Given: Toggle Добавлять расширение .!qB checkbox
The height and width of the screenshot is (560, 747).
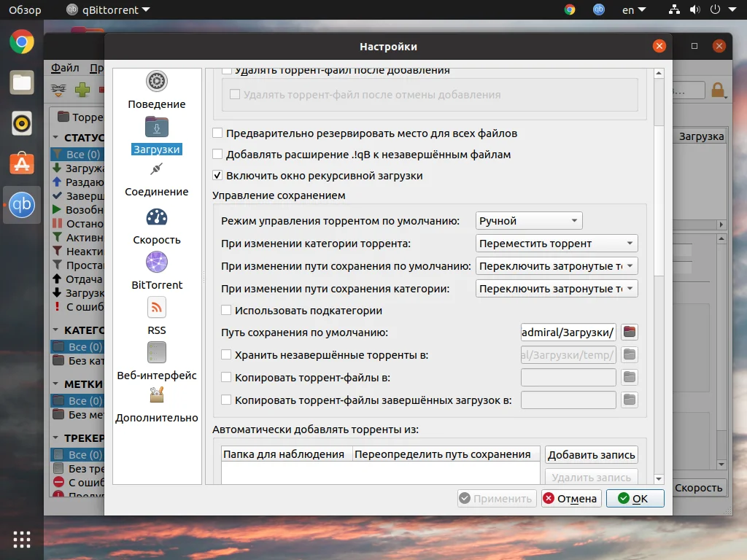Looking at the screenshot, I should tap(217, 155).
